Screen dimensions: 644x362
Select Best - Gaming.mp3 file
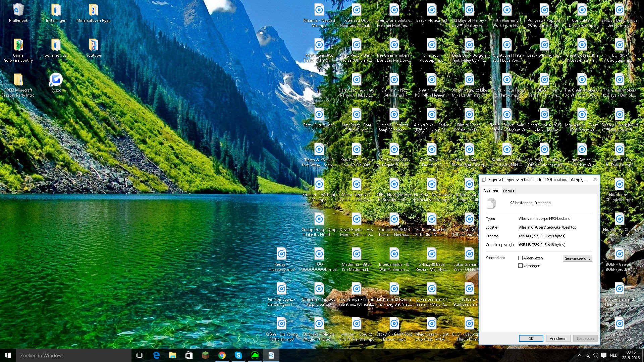tap(544, 48)
